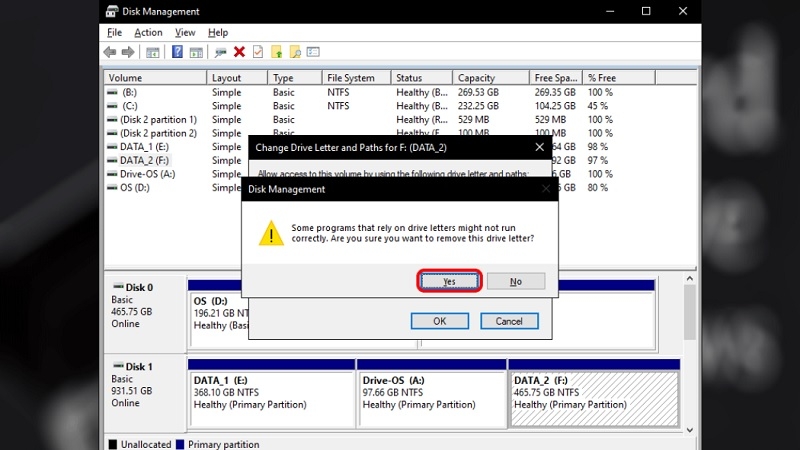Sort by the Capacity column header
Image resolution: width=800 pixels, height=450 pixels.
[x=491, y=78]
